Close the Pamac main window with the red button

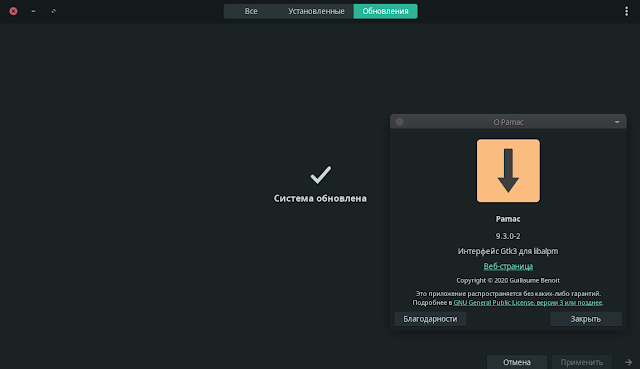pos(13,11)
